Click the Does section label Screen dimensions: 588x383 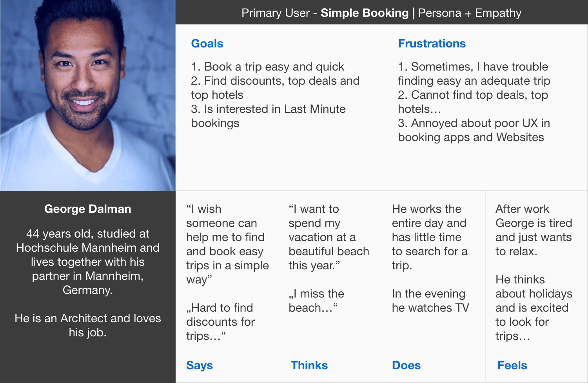tap(406, 365)
